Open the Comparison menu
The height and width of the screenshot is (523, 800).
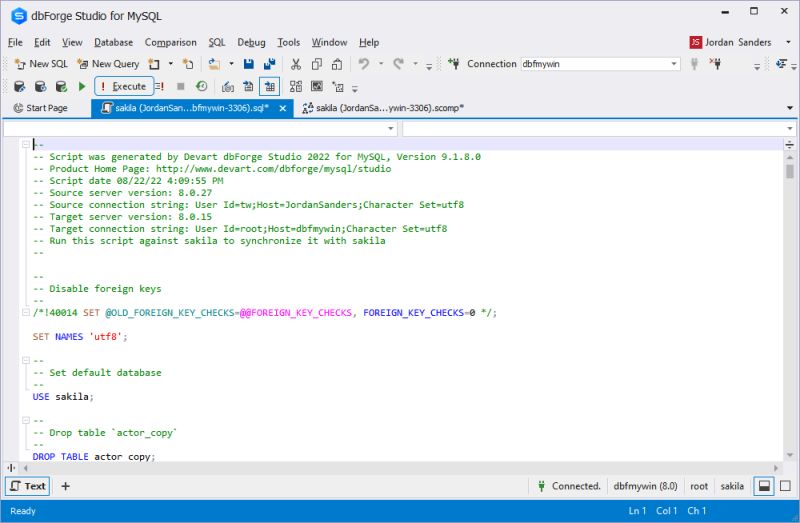170,42
